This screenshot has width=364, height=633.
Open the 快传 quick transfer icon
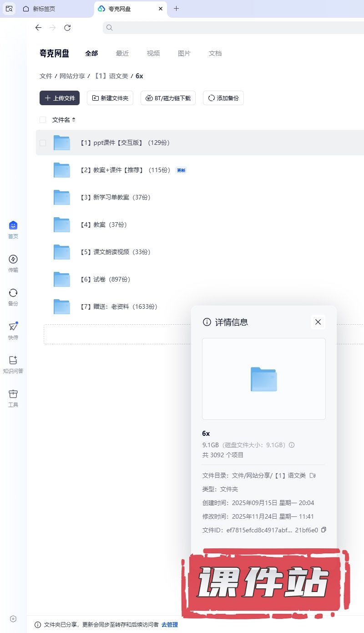[x=13, y=327]
